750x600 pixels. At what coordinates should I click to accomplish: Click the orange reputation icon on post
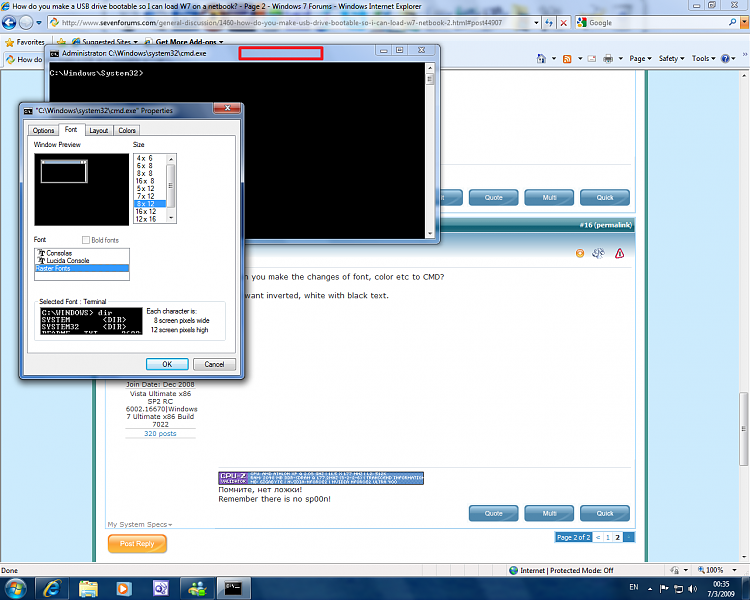point(580,253)
